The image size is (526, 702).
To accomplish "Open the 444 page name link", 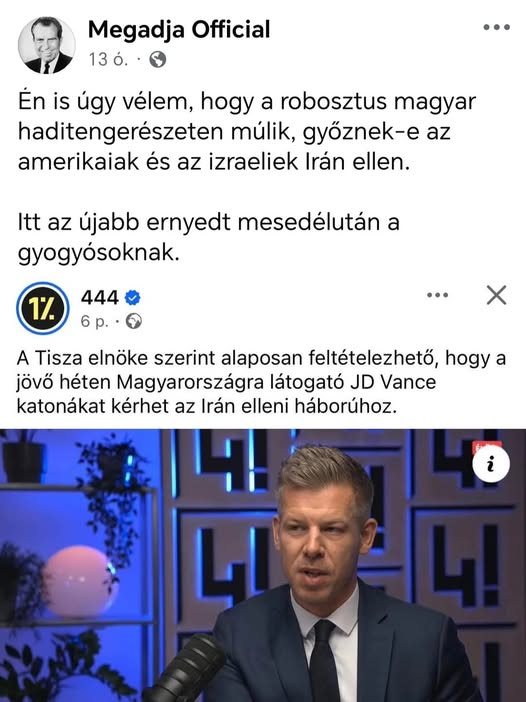I will coord(99,297).
